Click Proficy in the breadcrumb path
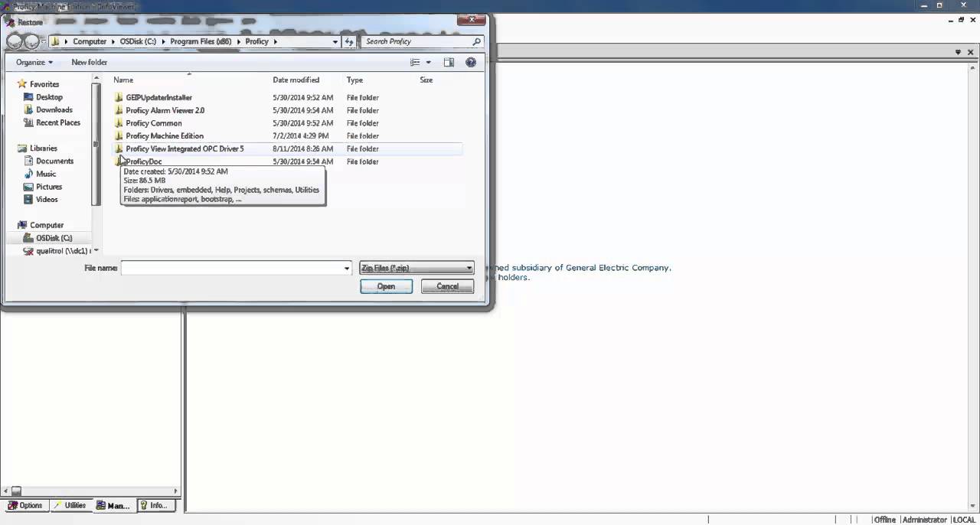980x525 pixels. (x=257, y=41)
